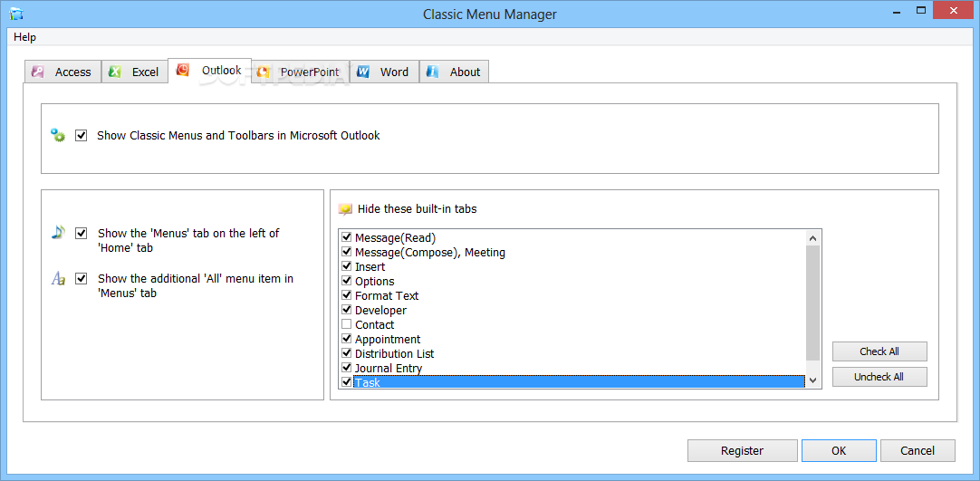Click the yellow icon next to Hide these built-in tabs
Screen dimensions: 980x481
tap(345, 209)
